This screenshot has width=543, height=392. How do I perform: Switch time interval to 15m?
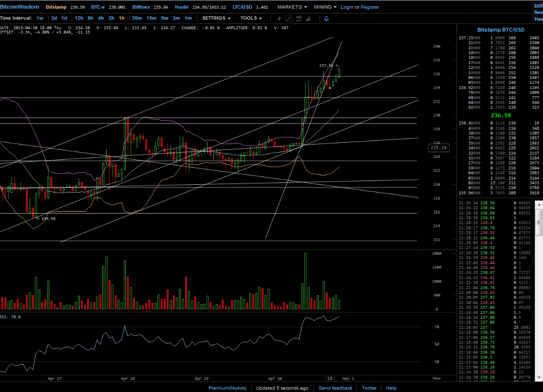[151, 18]
